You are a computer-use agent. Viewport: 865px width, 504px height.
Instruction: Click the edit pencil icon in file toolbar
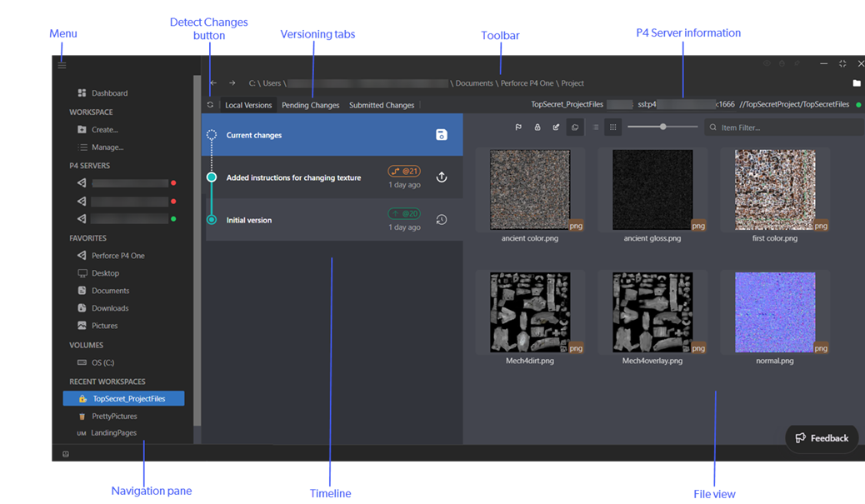(556, 127)
